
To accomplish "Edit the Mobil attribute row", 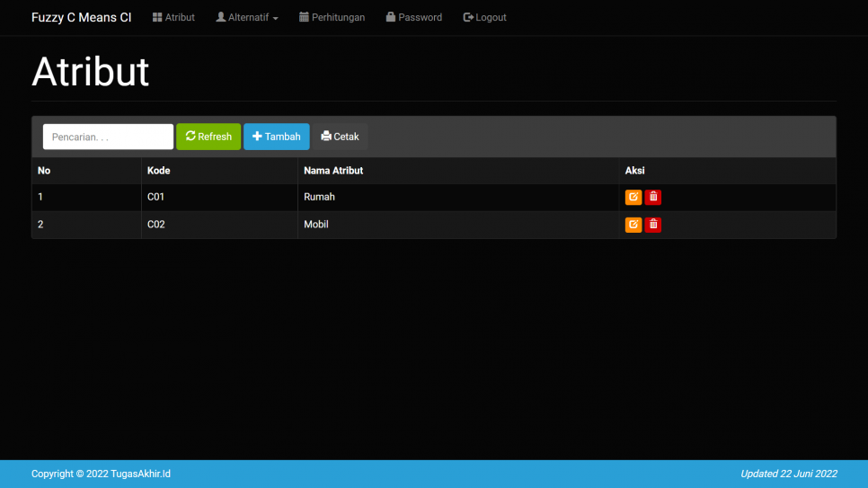I will 633,225.
